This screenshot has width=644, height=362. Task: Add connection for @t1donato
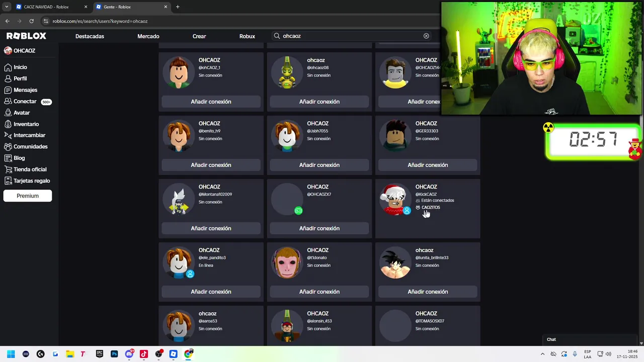(319, 292)
